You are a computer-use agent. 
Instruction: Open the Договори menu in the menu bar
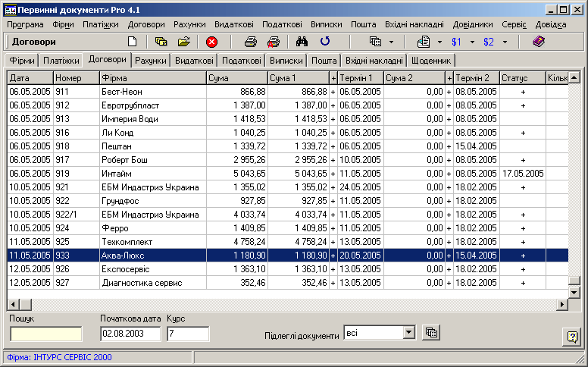pyautogui.click(x=146, y=24)
